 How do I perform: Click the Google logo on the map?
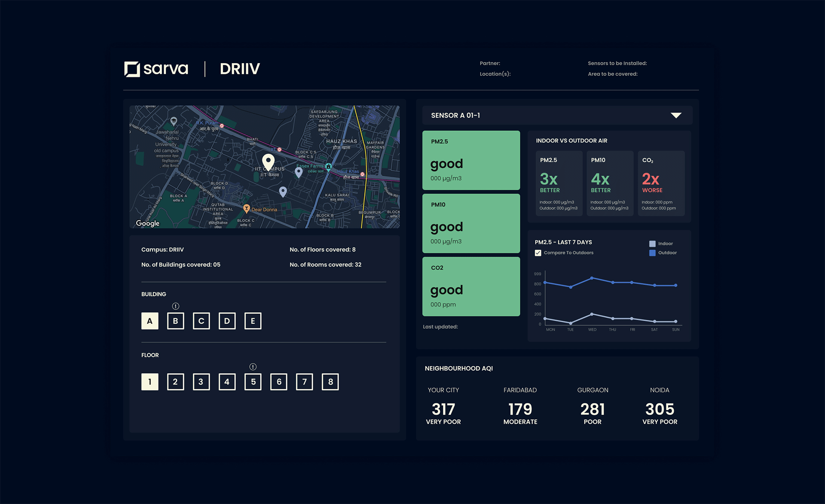pyautogui.click(x=148, y=223)
